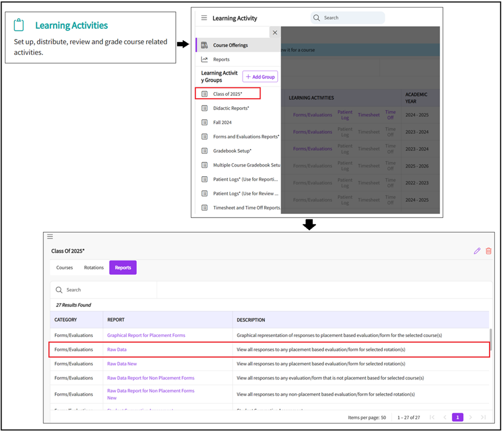The image size is (504, 433).
Task: Click the Course Offerings books icon
Action: pyautogui.click(x=204, y=45)
